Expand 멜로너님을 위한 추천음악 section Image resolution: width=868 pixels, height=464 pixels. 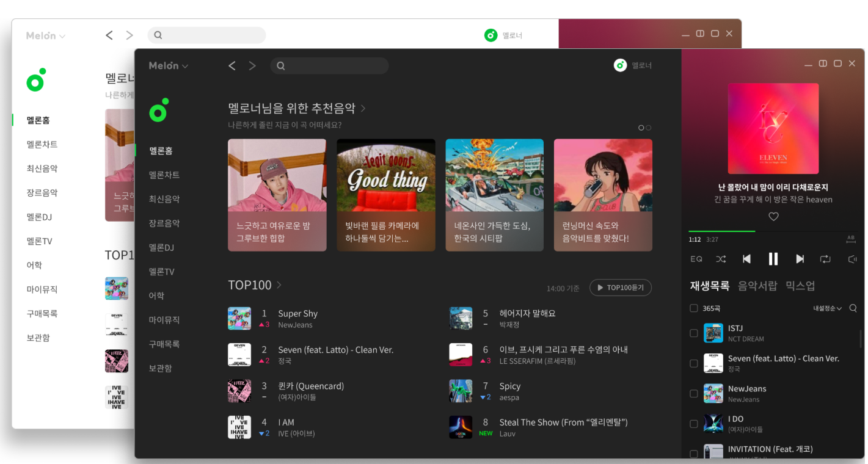[x=297, y=108]
